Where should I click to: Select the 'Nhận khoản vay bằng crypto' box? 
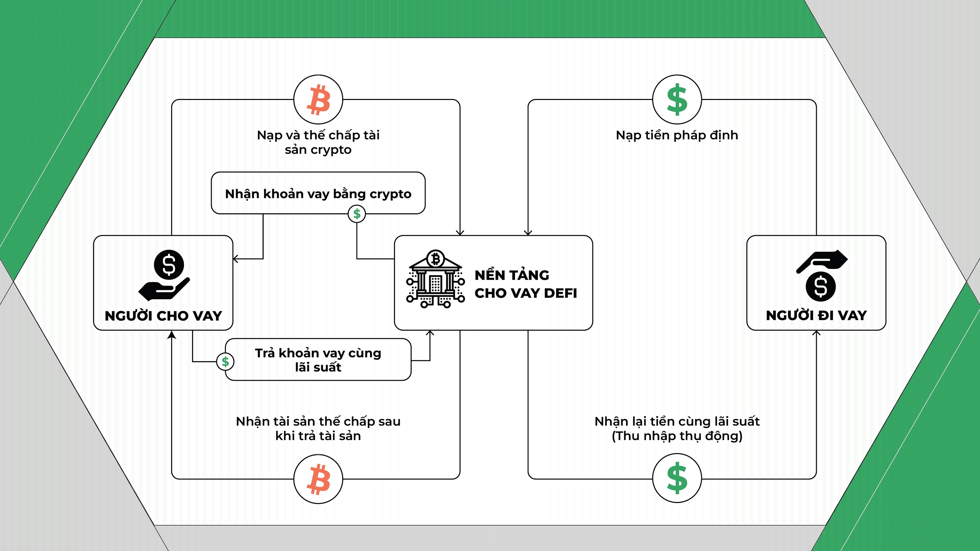coord(318,193)
